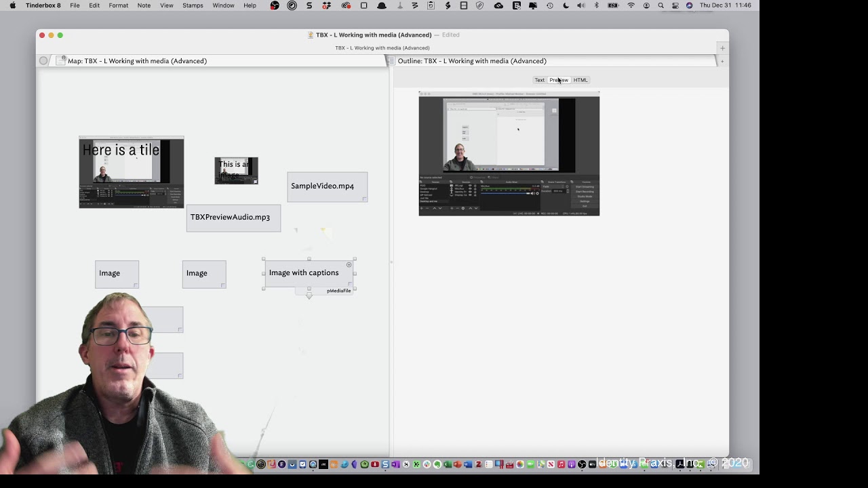Open Podcasts from the Dock
The width and height of the screenshot is (868, 488).
571,464
